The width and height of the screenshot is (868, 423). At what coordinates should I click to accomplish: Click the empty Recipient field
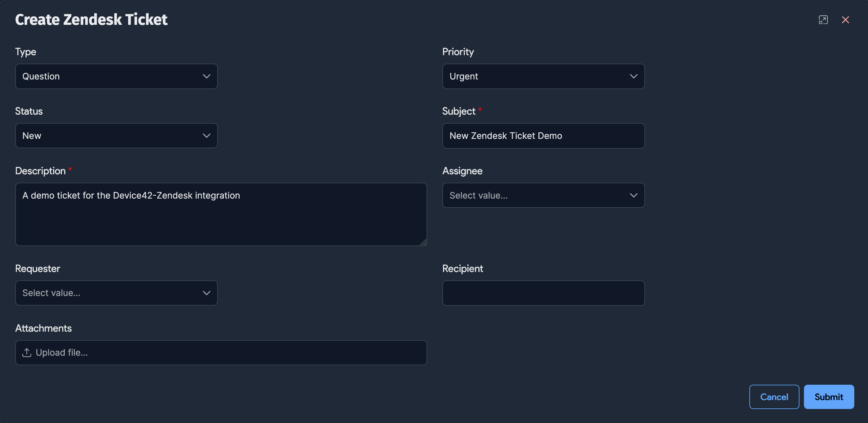pyautogui.click(x=543, y=293)
